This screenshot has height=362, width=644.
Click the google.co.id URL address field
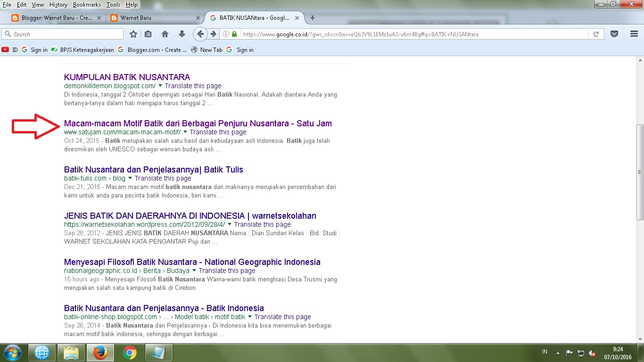click(415, 34)
